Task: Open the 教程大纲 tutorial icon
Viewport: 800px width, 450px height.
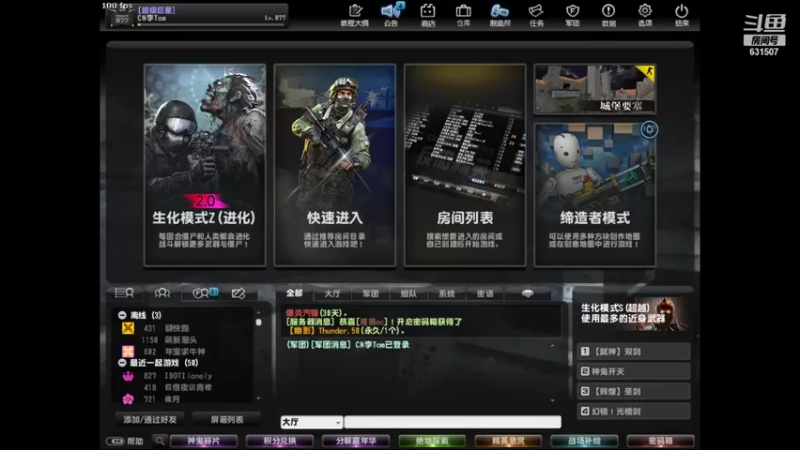Action: pyautogui.click(x=355, y=15)
